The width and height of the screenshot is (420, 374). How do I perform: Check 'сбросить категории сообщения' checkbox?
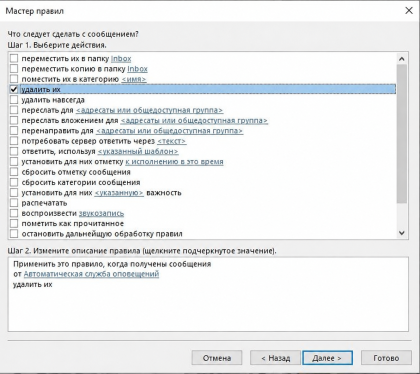14,182
